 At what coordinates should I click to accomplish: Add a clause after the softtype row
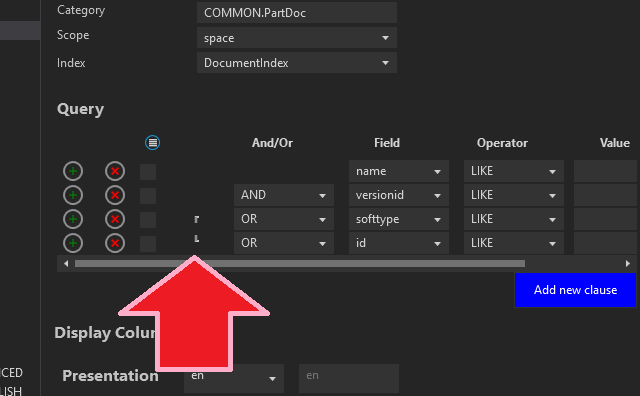pos(73,219)
